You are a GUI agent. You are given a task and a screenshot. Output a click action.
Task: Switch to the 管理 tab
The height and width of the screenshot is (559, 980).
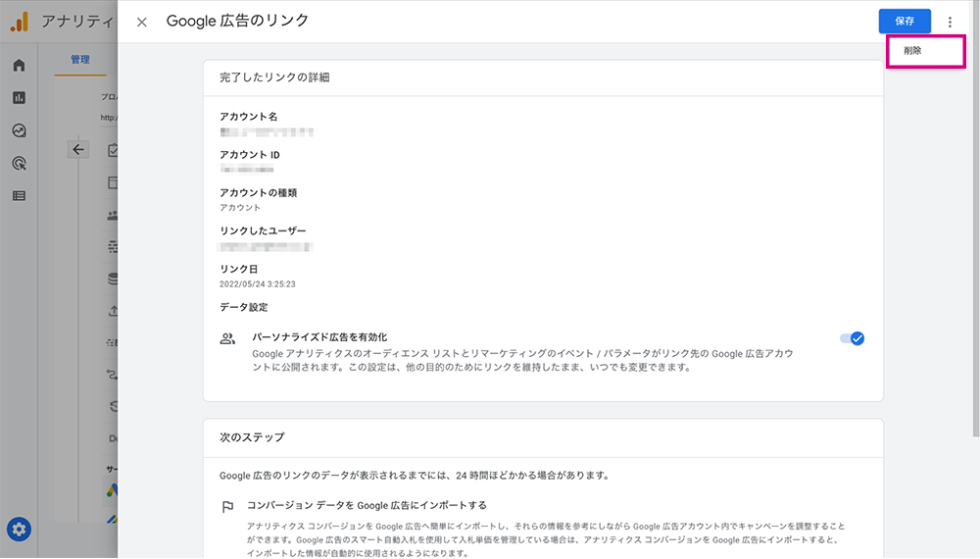(80, 60)
